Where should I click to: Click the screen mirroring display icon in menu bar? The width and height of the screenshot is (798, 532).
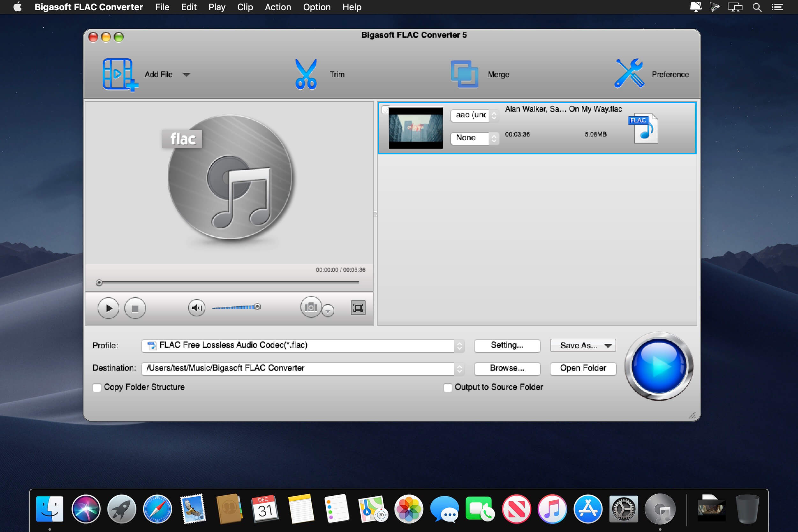(x=735, y=7)
